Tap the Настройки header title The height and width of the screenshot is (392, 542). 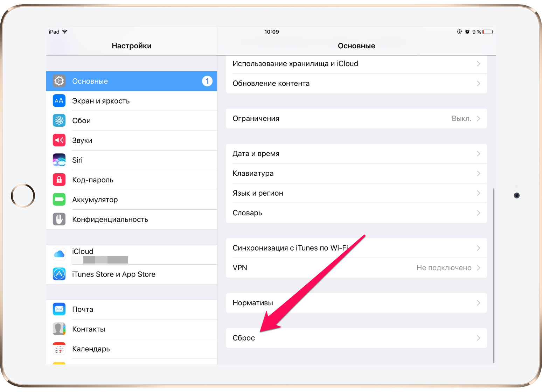132,46
